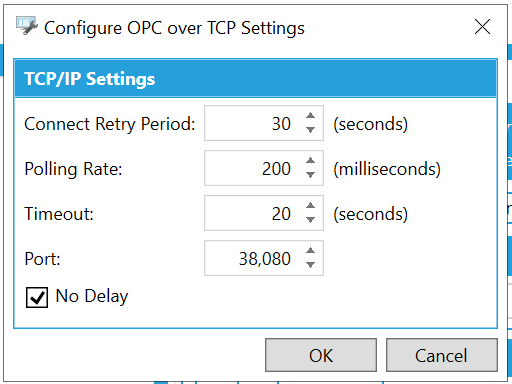Click the dialog title Configure OPC over TCP Settings

174,28
